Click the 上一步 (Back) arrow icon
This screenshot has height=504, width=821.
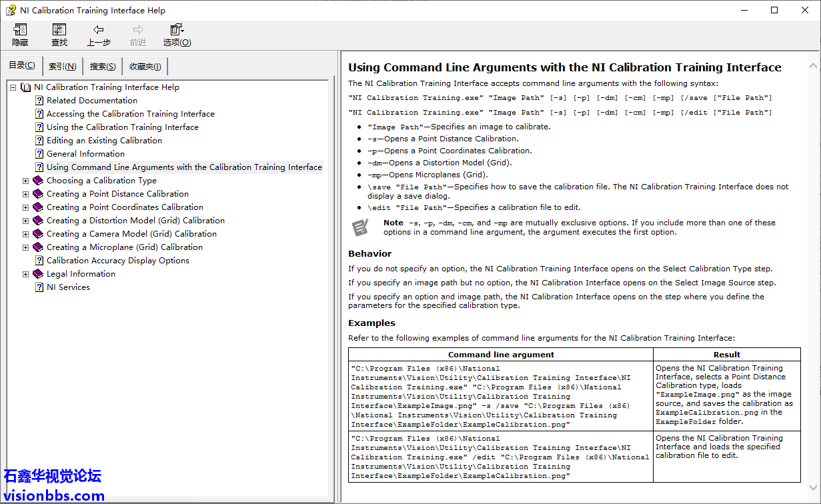98,30
